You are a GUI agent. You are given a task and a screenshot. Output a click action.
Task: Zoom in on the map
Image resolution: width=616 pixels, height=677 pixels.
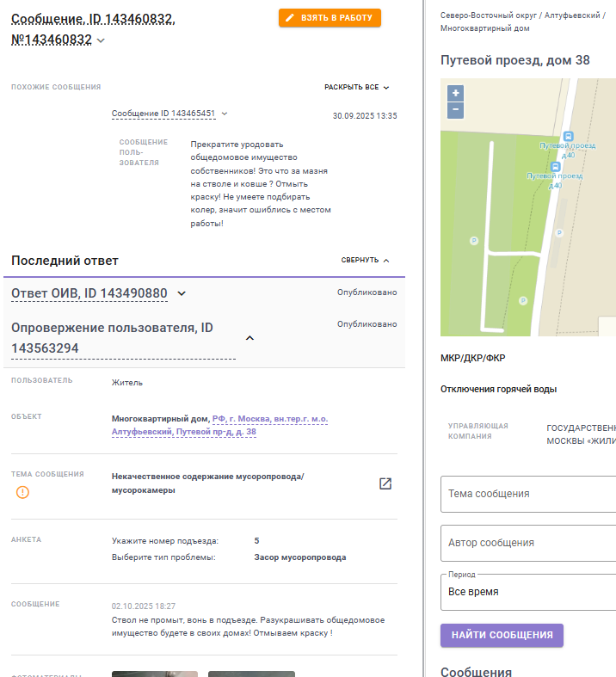[455, 93]
